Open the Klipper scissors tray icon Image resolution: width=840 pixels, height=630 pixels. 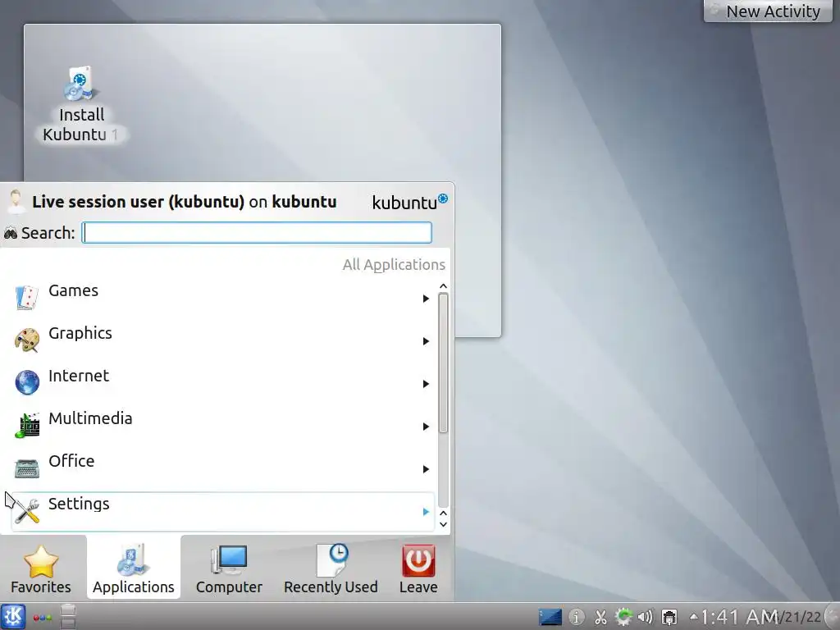click(x=600, y=617)
